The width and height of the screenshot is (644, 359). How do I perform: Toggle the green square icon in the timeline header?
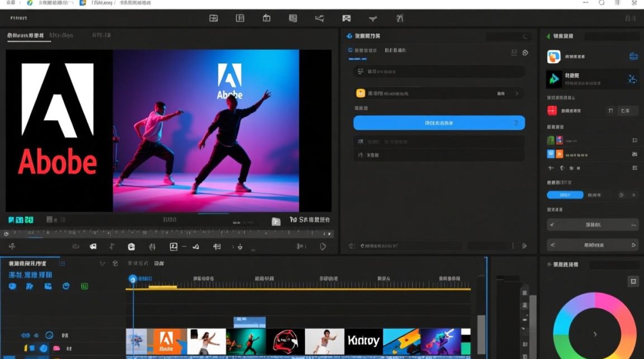pos(84,286)
